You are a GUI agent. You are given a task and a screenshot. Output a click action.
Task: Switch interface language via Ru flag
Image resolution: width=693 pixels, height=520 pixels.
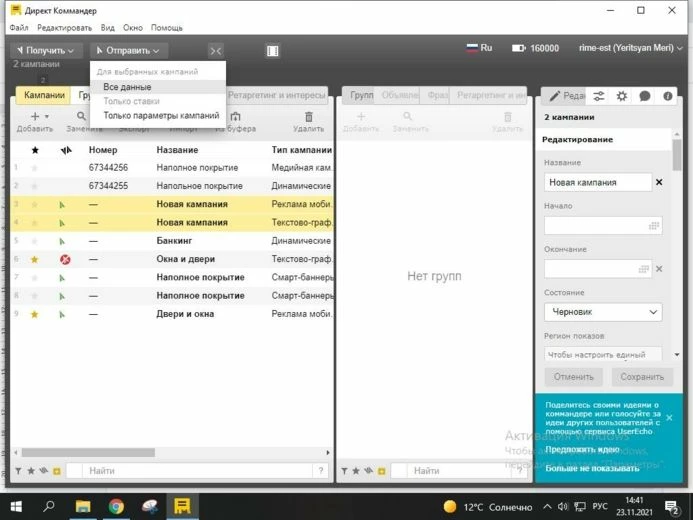tap(479, 48)
